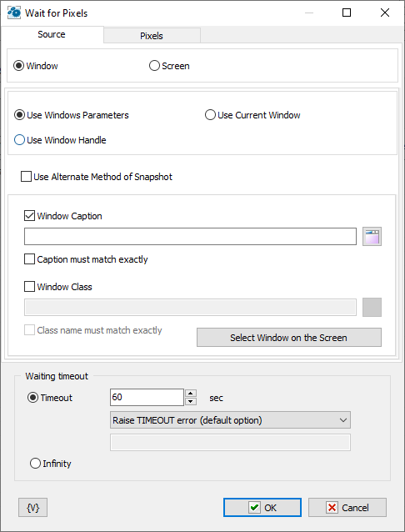Select the Screen radio option
Image resolution: width=405 pixels, height=532 pixels.
(154, 66)
